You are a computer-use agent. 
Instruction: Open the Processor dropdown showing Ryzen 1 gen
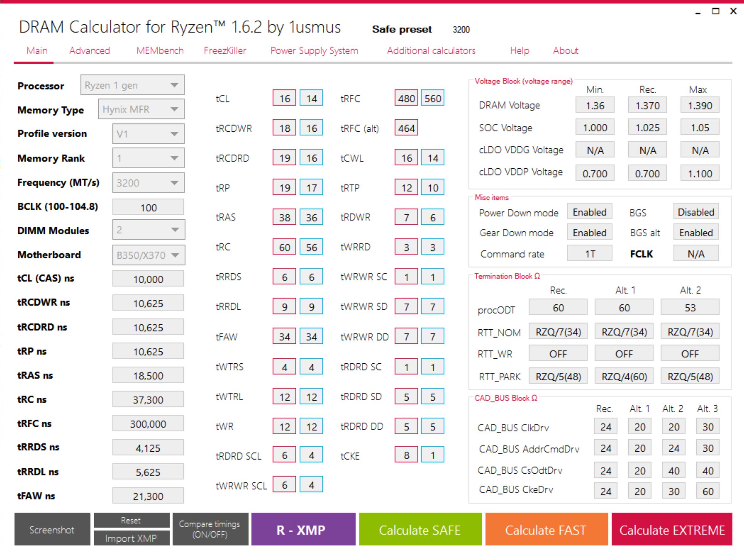click(132, 85)
